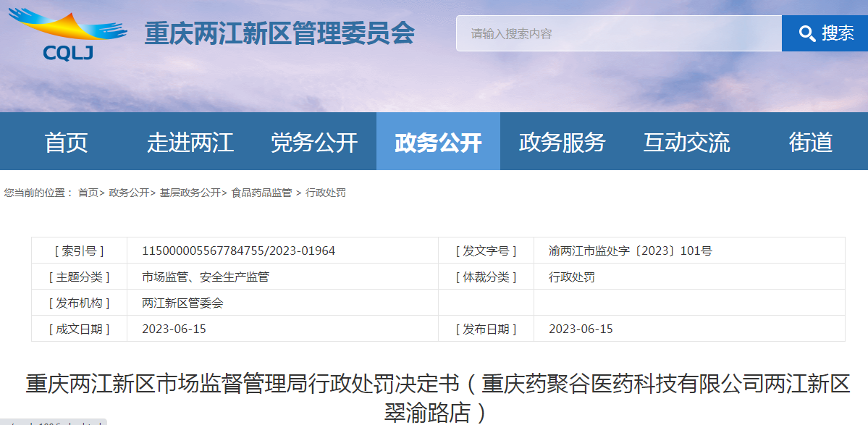Click the 渝两江市监处字〔2023〕101号 document number

click(x=631, y=251)
